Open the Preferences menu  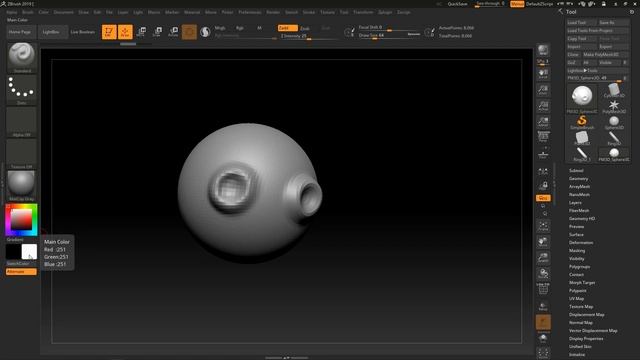pyautogui.click(x=250, y=12)
